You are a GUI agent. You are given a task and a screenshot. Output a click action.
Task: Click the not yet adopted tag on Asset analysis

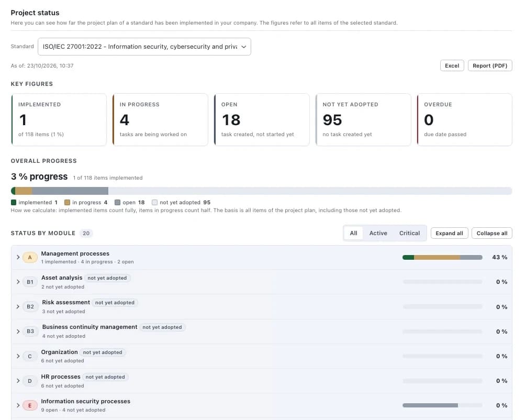point(107,278)
